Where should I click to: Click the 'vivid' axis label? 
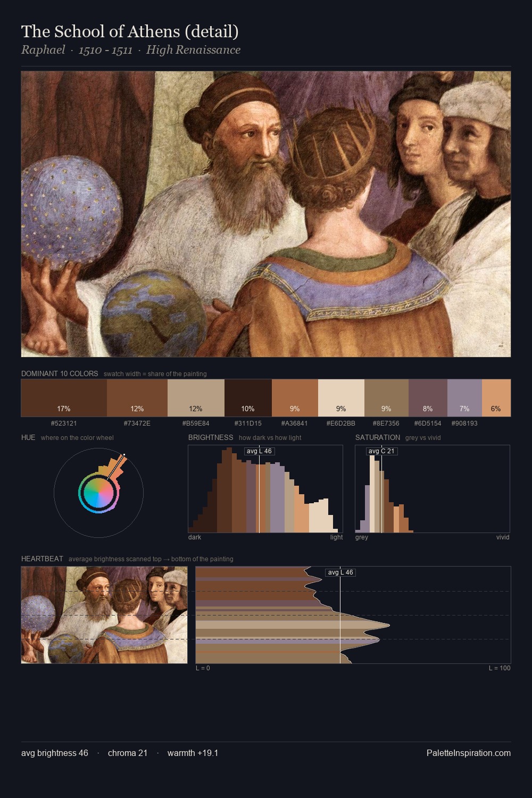coord(503,537)
